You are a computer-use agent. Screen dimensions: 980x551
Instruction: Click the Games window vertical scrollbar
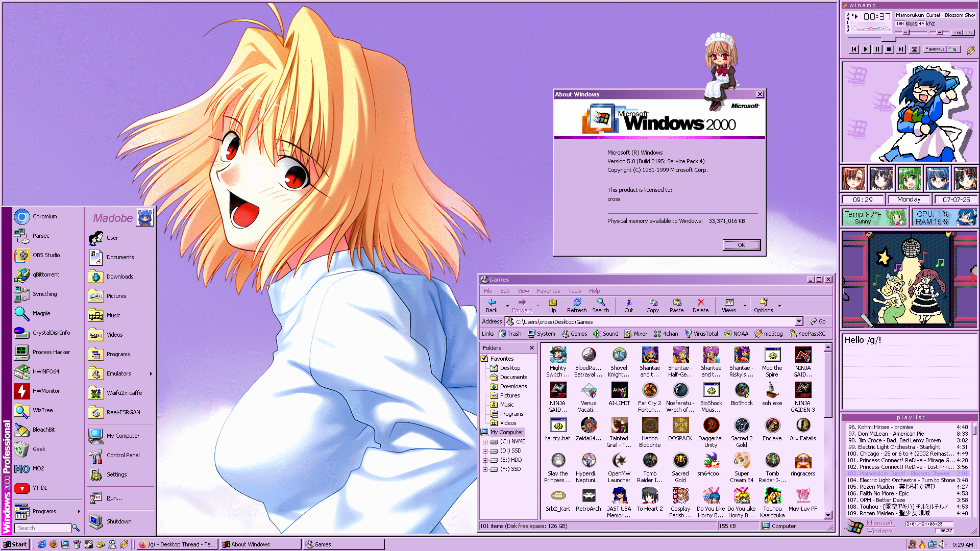828,432
